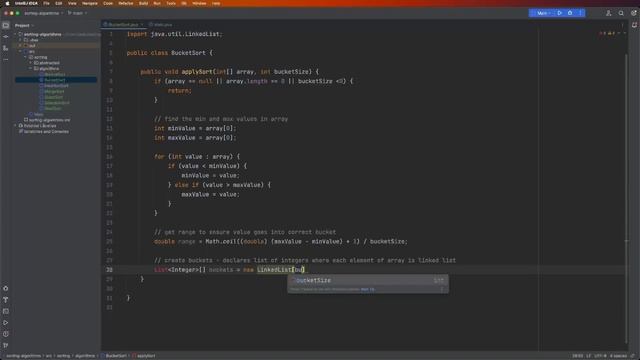Open the Run tool window icon

point(6,323)
